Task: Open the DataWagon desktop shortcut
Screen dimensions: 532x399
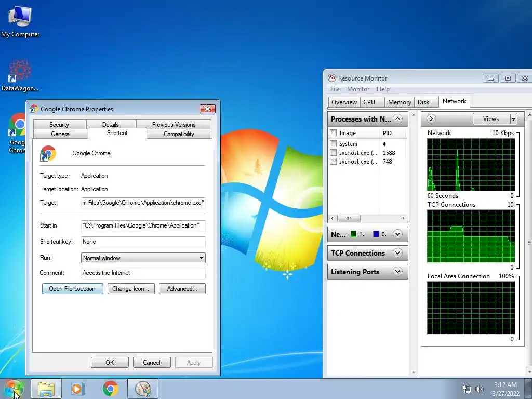Action: click(x=20, y=76)
